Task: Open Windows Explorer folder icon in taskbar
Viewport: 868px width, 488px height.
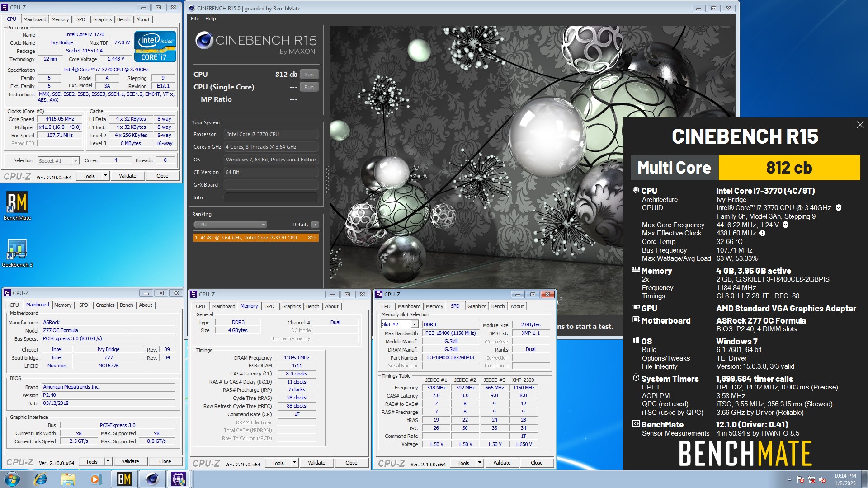Action: pos(68,479)
